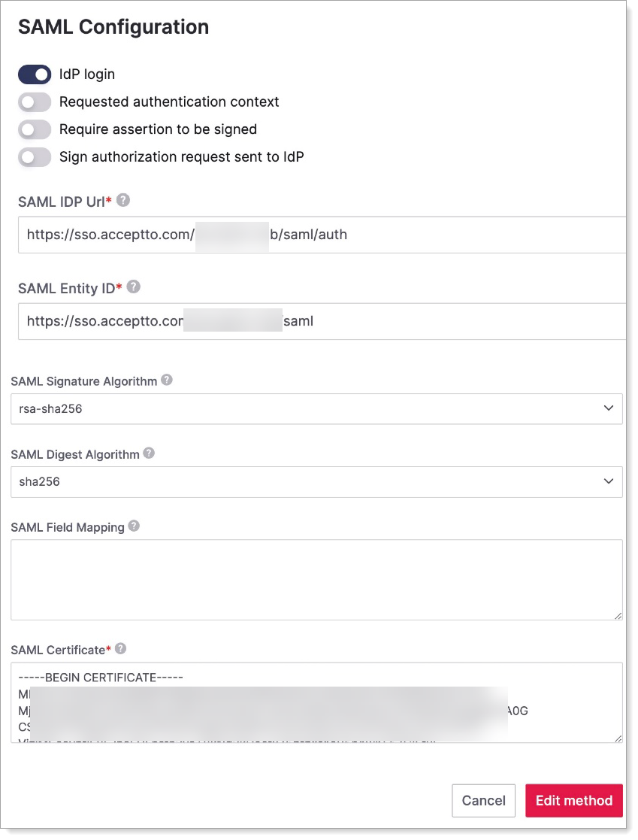Click help icon next to SAML Signature Algorithm
This screenshot has width=638, height=840.
tap(167, 381)
